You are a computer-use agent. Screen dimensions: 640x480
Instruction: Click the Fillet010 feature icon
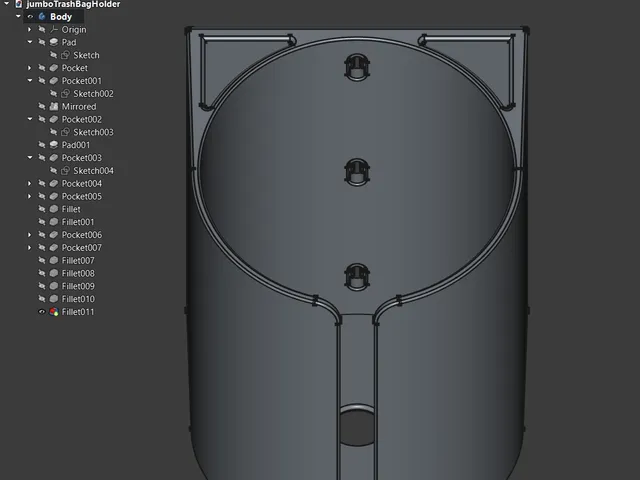(x=54, y=299)
